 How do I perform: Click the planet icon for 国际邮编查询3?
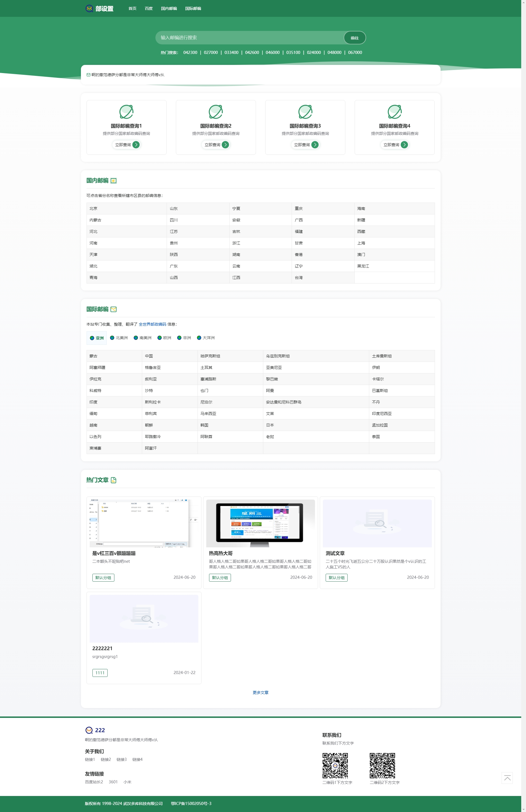coord(305,112)
